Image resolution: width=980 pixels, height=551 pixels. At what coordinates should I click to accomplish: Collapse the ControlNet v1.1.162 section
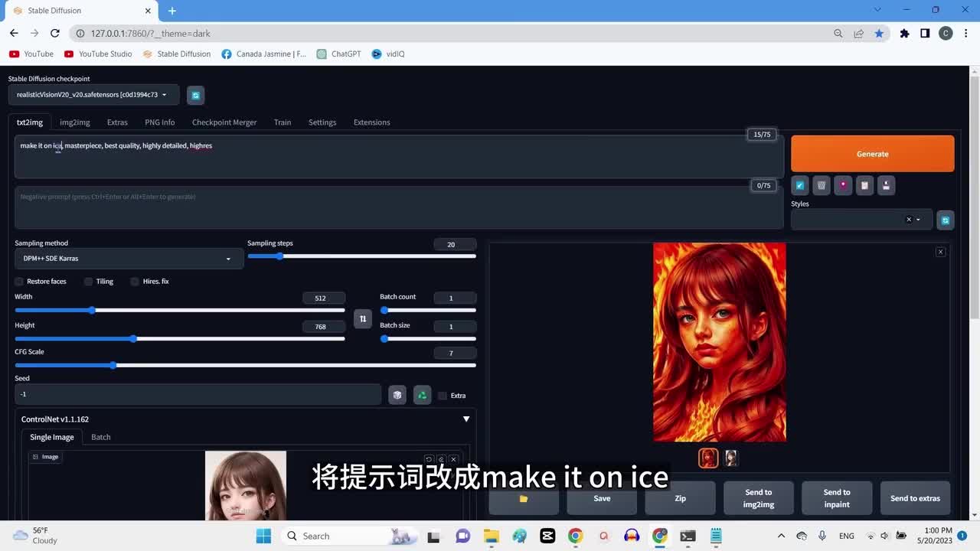pos(465,419)
